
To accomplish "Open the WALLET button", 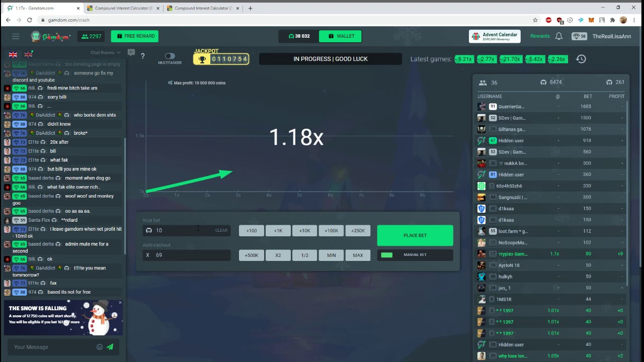I will (x=341, y=36).
